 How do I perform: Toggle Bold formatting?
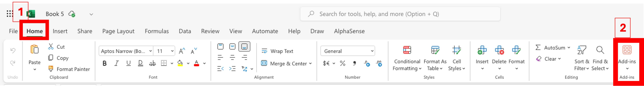pos(105,63)
